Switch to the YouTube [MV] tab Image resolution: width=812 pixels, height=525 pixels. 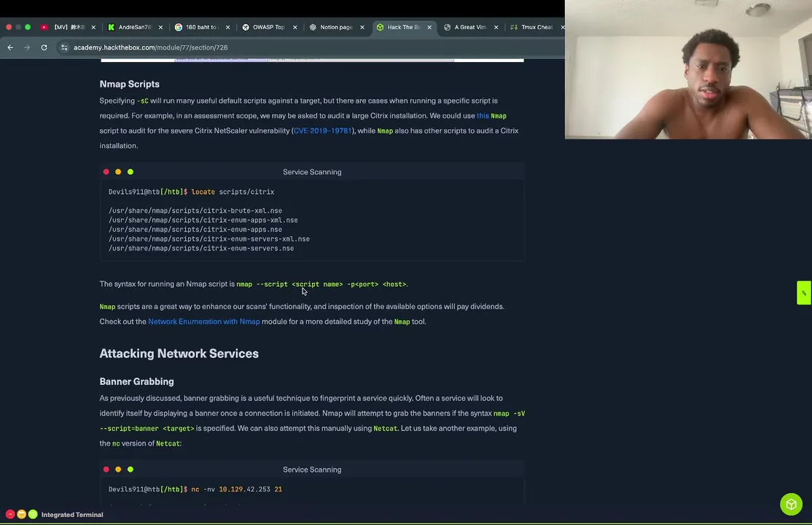pyautogui.click(x=69, y=27)
